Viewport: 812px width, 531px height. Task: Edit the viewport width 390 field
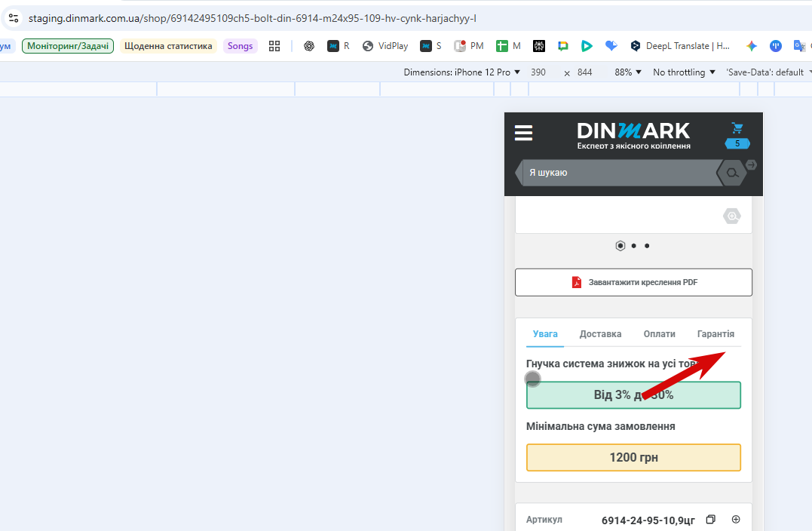[538, 72]
